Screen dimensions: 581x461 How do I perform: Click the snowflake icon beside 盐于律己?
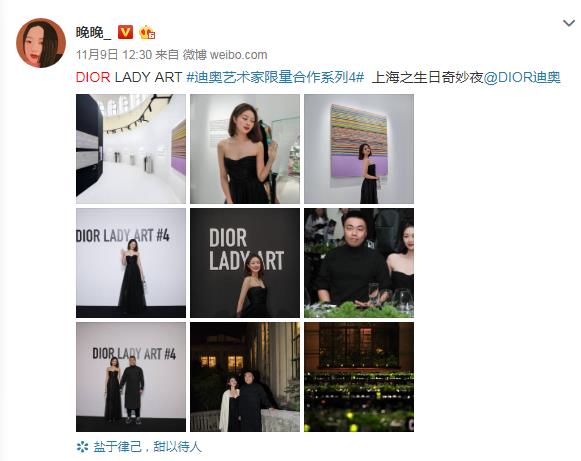click(82, 447)
